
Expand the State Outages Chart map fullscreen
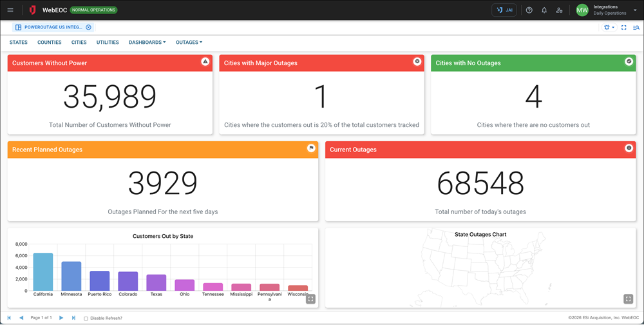click(629, 299)
